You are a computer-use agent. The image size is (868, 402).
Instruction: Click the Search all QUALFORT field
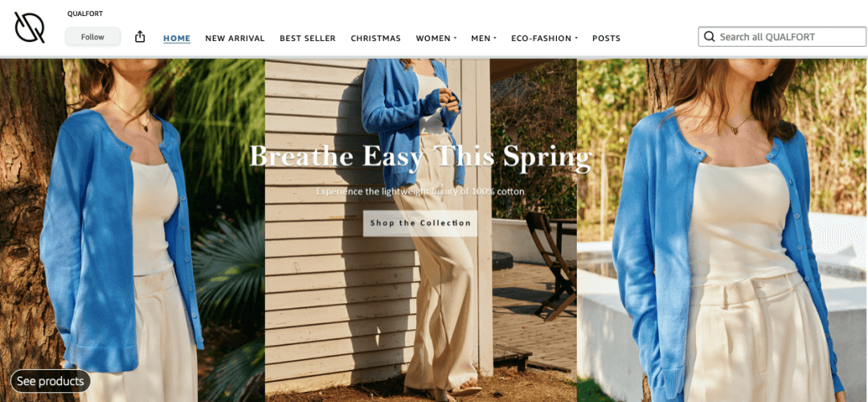click(782, 37)
